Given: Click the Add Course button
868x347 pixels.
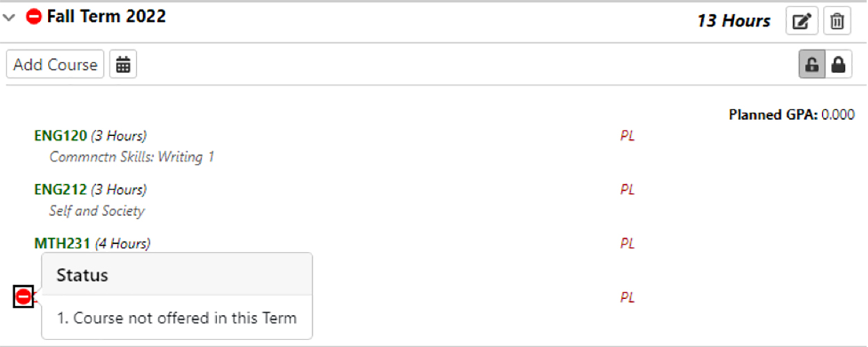Looking at the screenshot, I should 55,65.
